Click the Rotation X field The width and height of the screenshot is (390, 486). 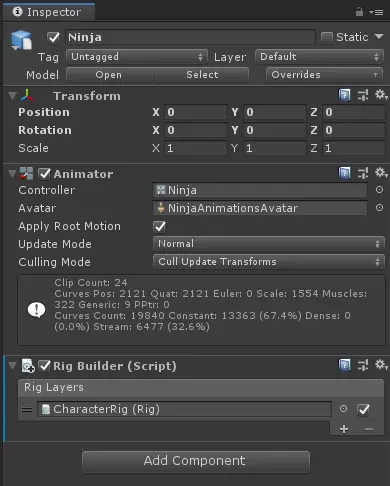196,130
